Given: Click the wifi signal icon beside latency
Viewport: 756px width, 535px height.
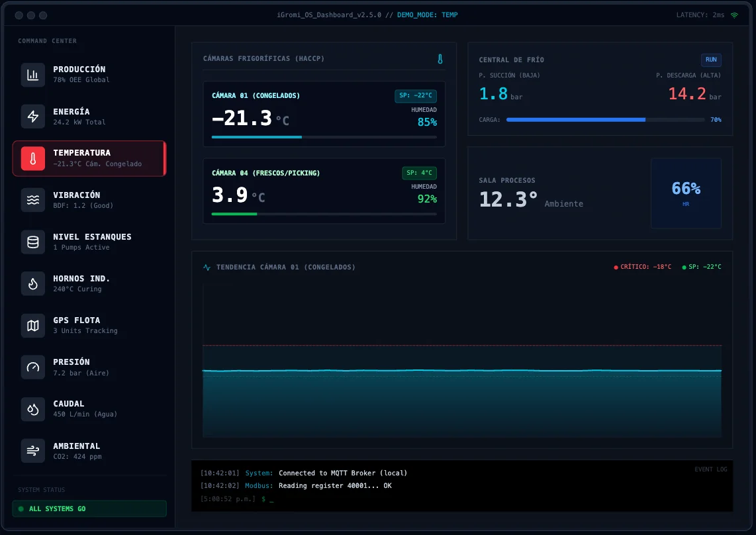Looking at the screenshot, I should [734, 15].
